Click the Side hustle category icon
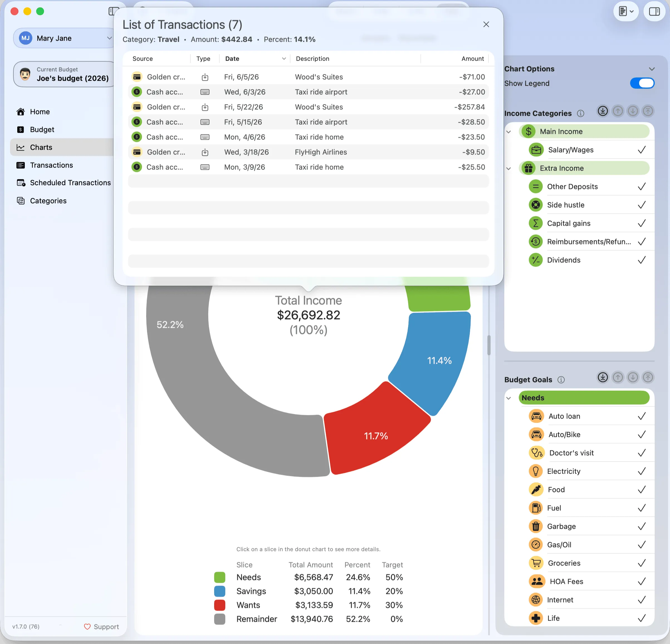670x644 pixels. [536, 205]
